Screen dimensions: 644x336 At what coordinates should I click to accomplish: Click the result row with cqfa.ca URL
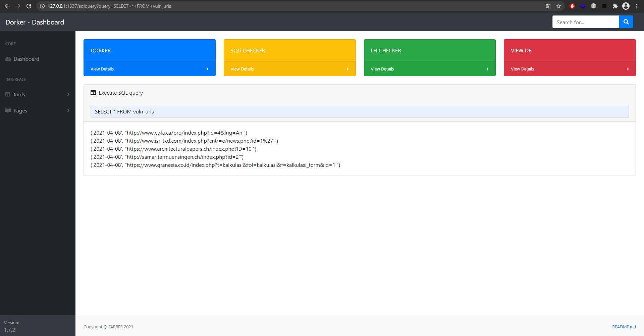pyautogui.click(x=169, y=133)
